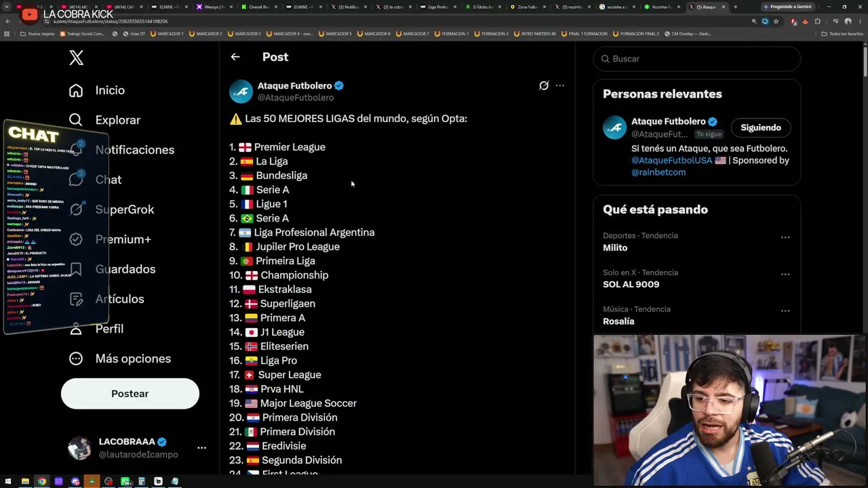
Task: Click the Chrome icon in the taskbar
Action: 42,481
